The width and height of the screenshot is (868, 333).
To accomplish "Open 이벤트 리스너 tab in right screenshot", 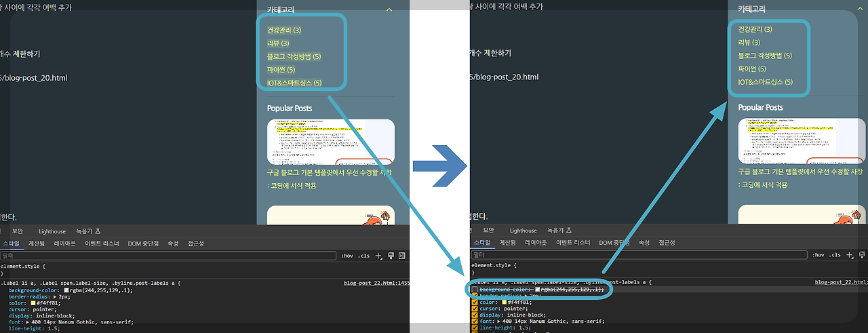I will coord(574,243).
